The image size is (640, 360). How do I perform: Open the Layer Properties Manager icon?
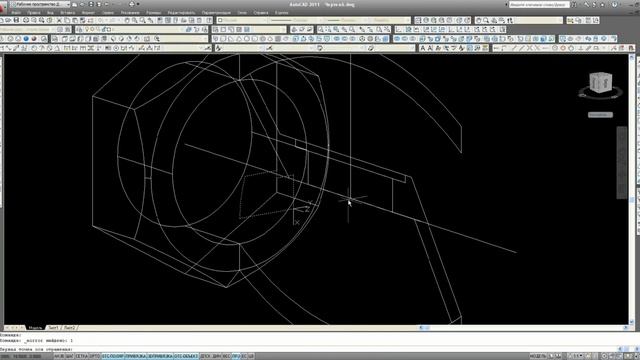tap(79, 29)
